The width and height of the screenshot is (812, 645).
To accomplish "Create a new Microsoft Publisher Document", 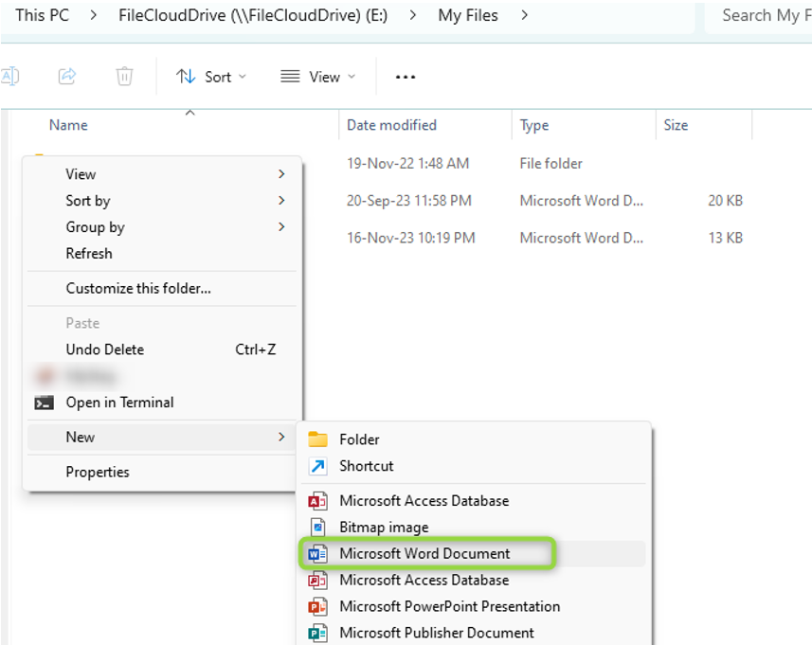I will pos(474,633).
